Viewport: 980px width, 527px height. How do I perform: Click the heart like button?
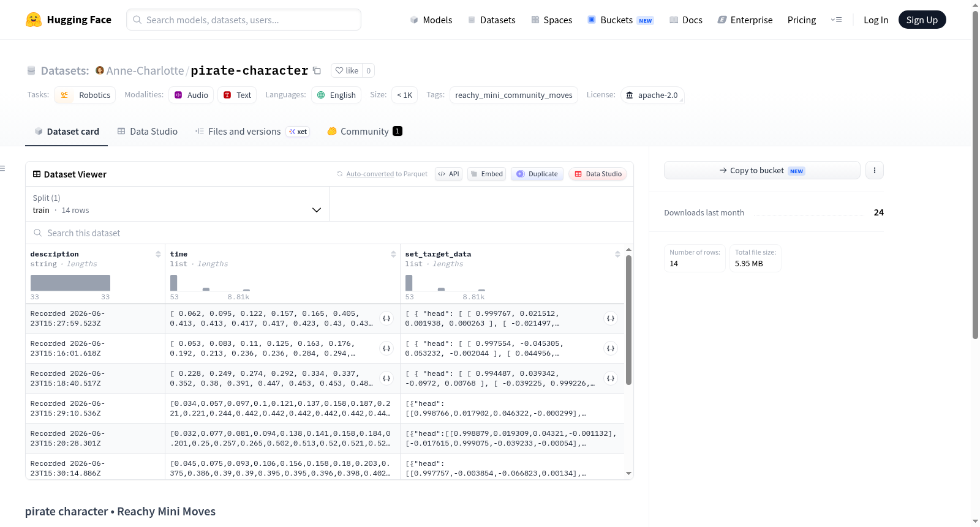click(x=347, y=70)
